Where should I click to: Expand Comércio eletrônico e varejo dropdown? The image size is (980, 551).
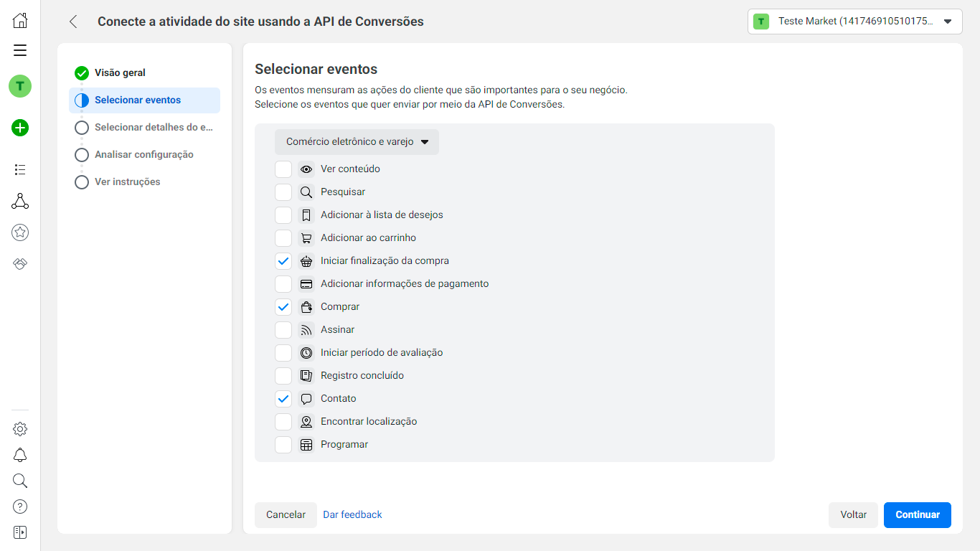(x=357, y=142)
